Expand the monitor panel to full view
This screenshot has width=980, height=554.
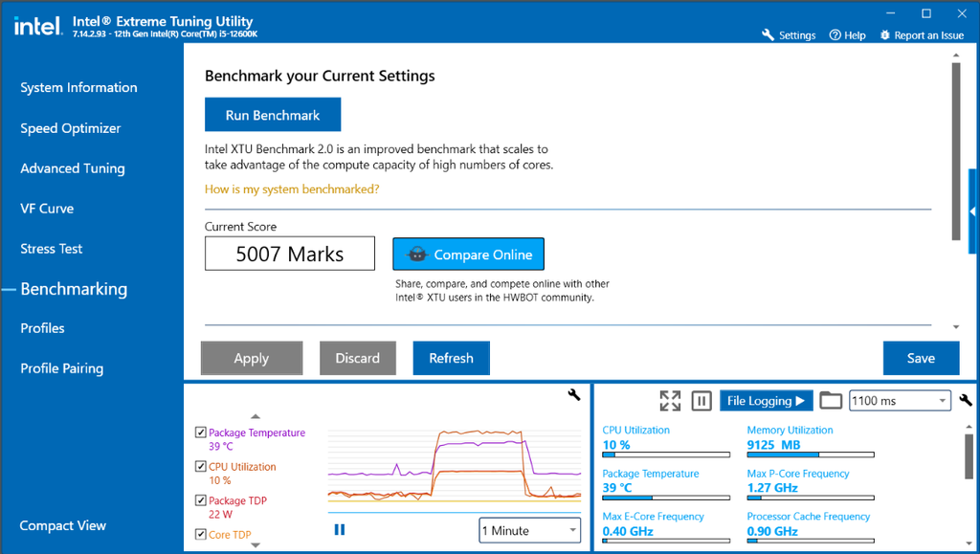[670, 400]
